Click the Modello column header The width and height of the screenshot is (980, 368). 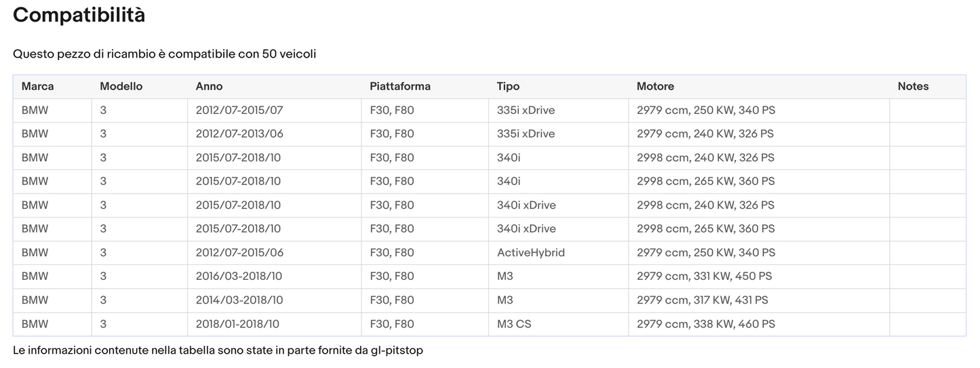click(121, 87)
